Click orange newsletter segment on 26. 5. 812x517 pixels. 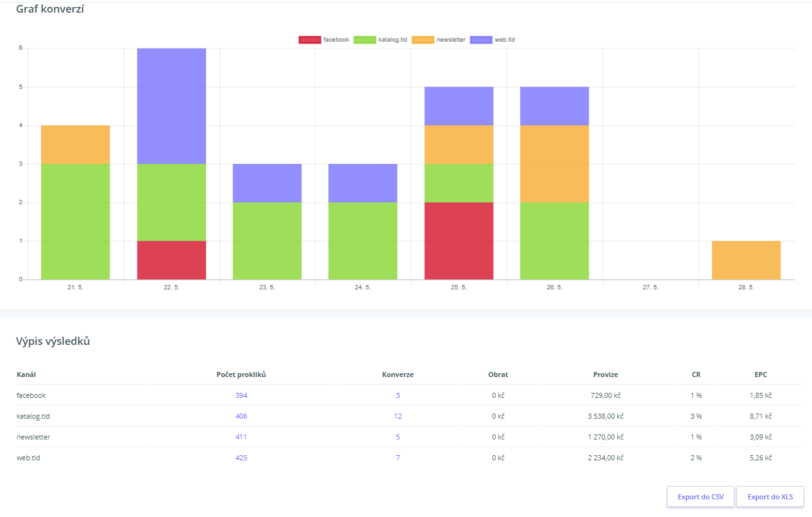[555, 164]
